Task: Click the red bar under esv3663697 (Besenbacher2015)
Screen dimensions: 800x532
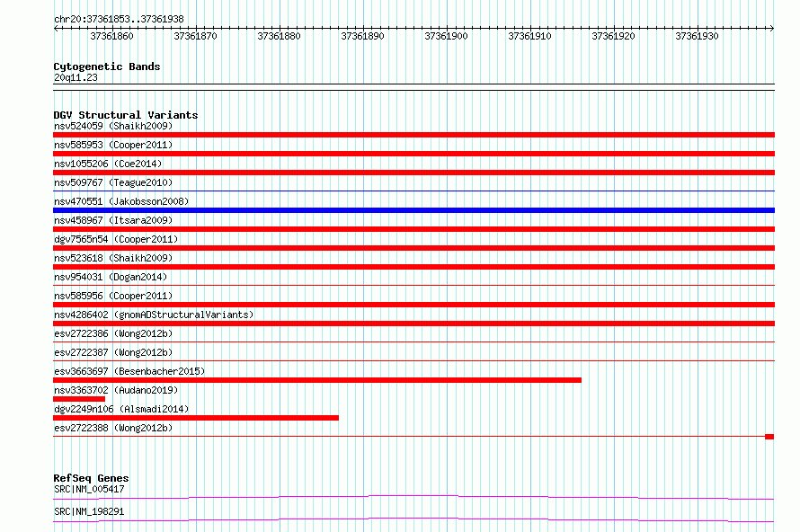Action: click(317, 380)
